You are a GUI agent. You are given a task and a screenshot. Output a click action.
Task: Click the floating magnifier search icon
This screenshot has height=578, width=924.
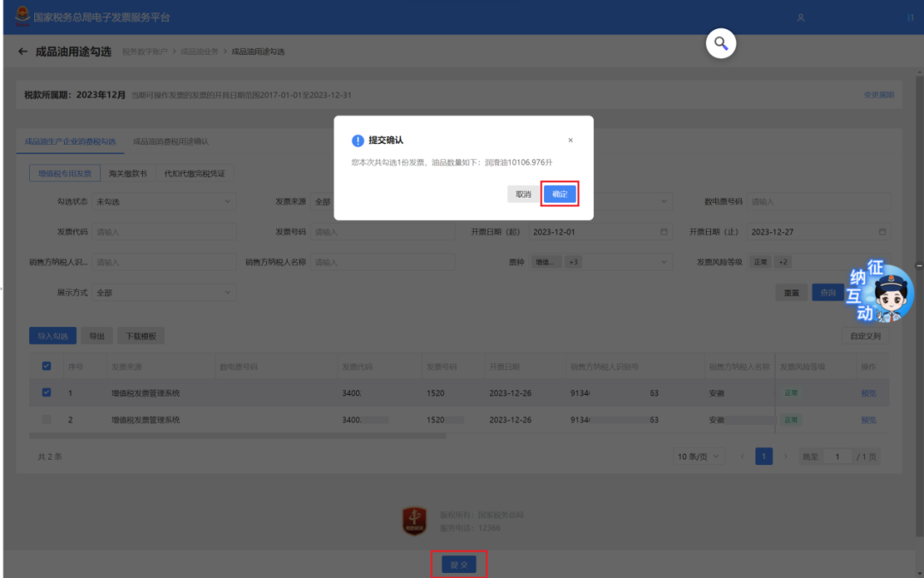tap(720, 44)
